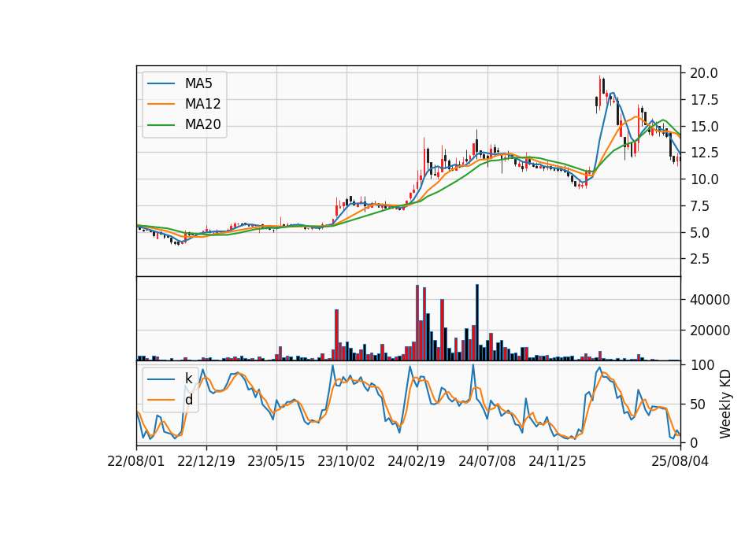Click the blue k legend line sample
756x543 pixels.
[x=161, y=379]
